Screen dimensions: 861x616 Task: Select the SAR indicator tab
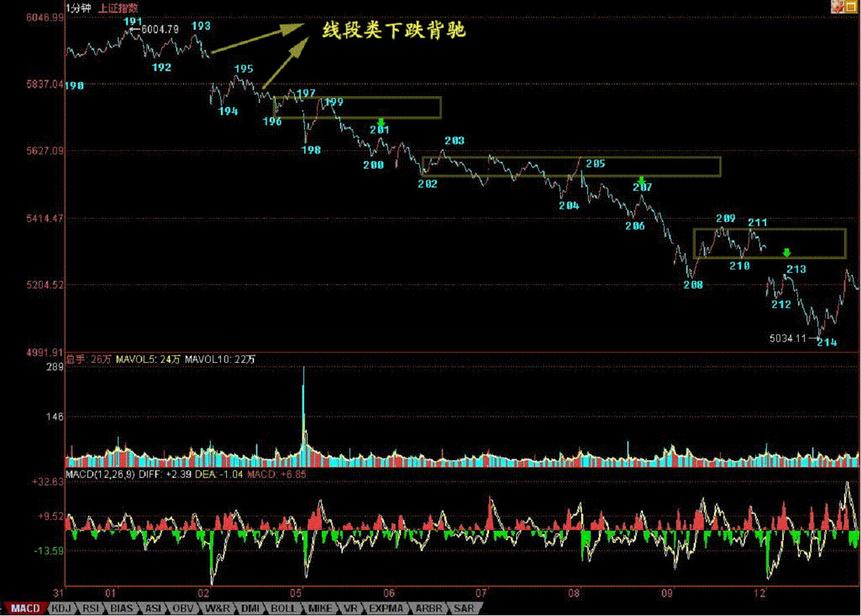coord(464,609)
